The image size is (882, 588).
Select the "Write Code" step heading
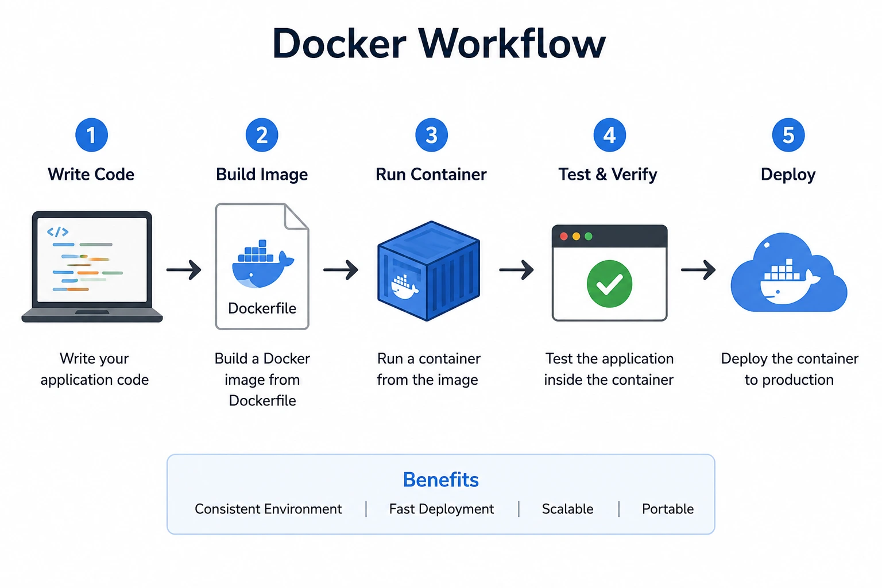click(91, 174)
